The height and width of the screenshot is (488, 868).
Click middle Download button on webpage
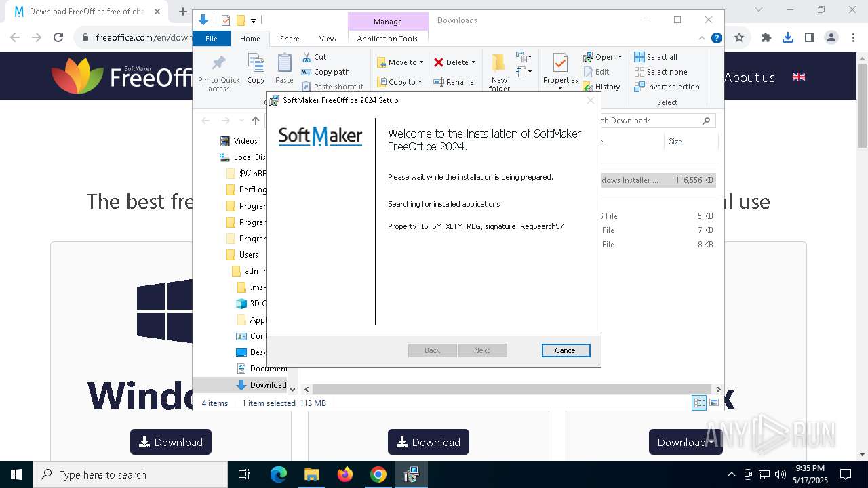click(429, 442)
